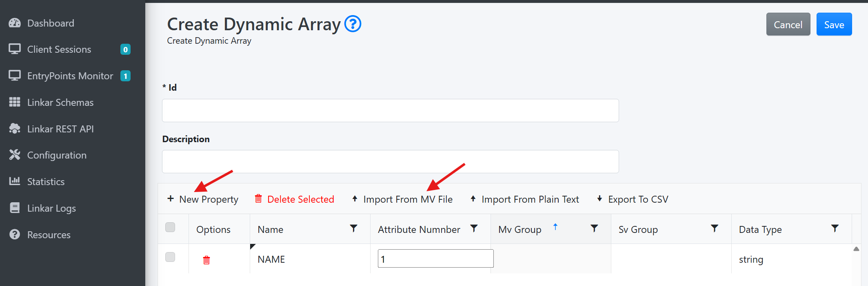Click the red trash icon in NAME row
The height and width of the screenshot is (286, 868).
206,260
